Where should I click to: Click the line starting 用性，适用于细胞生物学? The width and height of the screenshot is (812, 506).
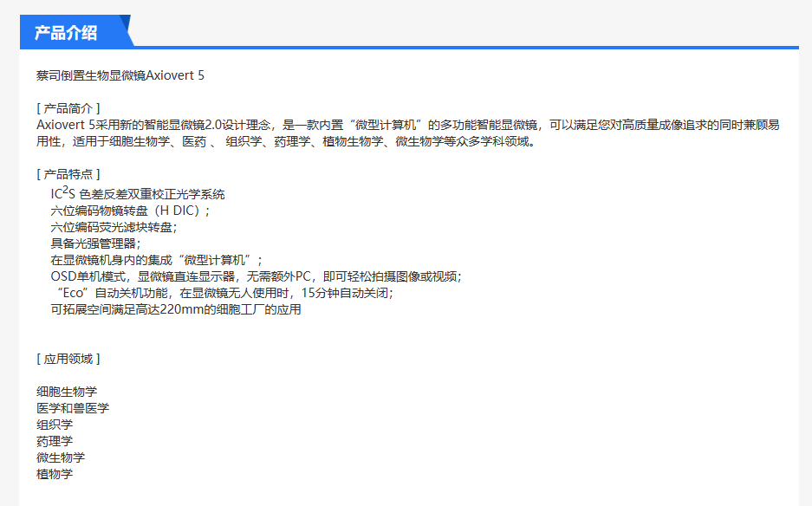(x=286, y=141)
